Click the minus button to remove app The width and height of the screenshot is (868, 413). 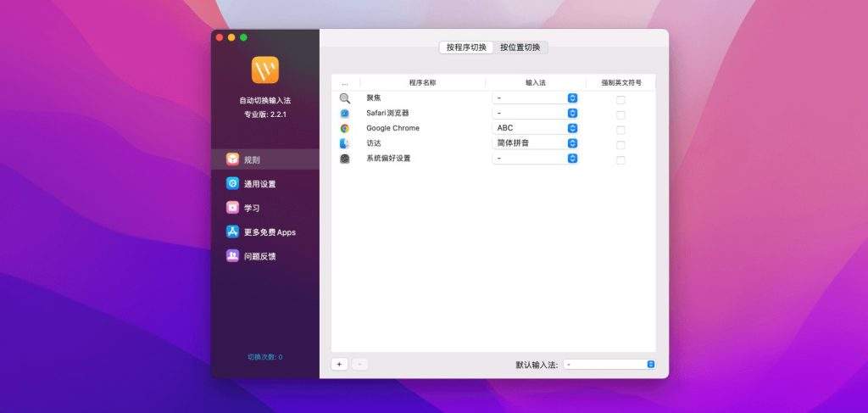coord(359,364)
